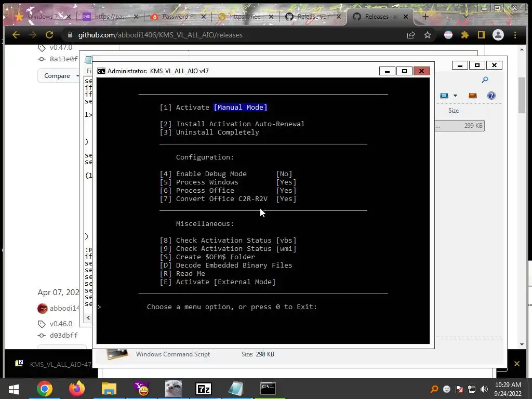Viewport: 532px width, 399px height.
Task: Sort by the Size column header
Action: click(x=453, y=111)
